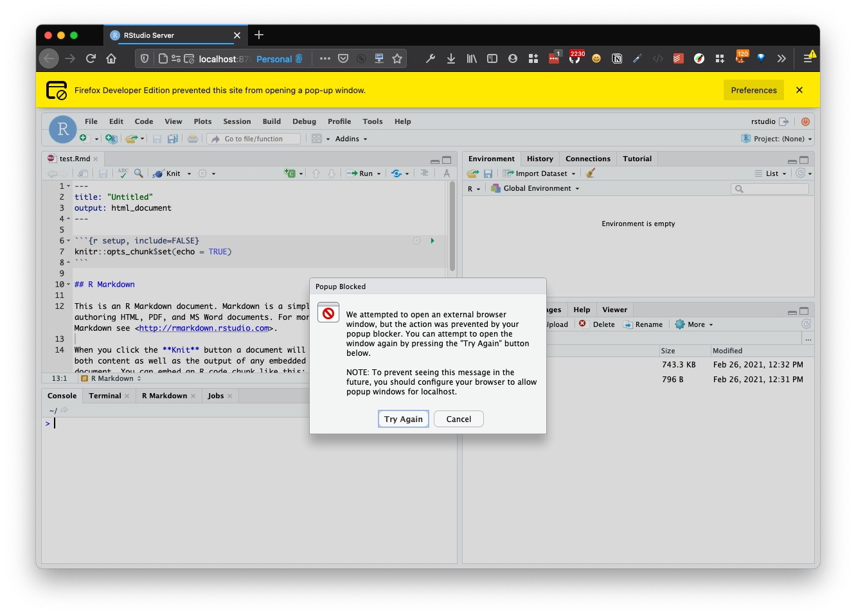This screenshot has width=856, height=616.
Task: Open the Project: (None) dropdown
Action: click(776, 139)
